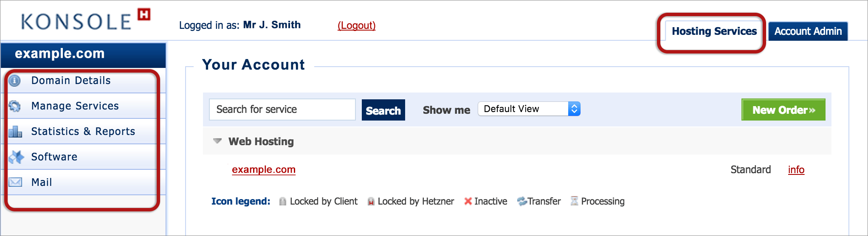Viewport: 868px width, 236px height.
Task: Switch to the Account Admin tab
Action: point(808,31)
